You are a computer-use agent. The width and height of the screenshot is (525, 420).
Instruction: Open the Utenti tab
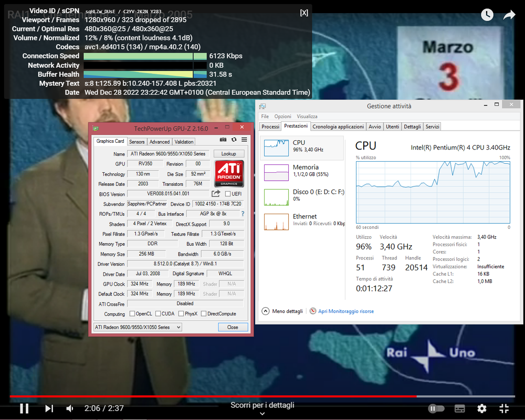[392, 127]
